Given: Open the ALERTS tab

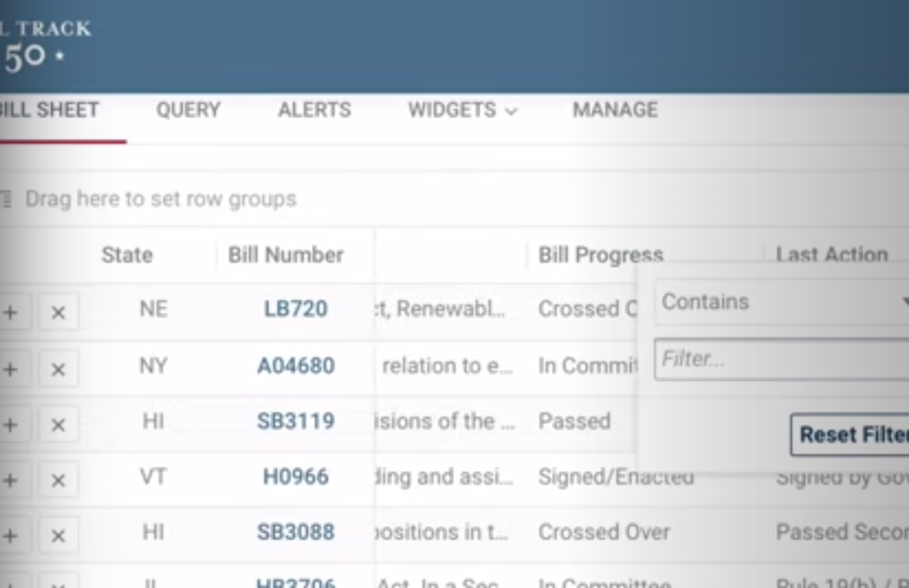Looking at the screenshot, I should (314, 110).
